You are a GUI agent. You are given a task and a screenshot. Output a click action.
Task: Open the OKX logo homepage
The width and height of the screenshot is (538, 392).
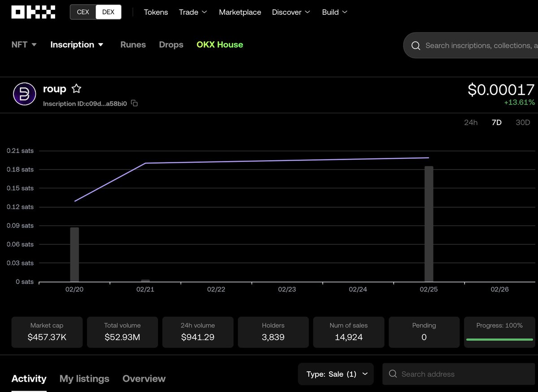pos(33,12)
